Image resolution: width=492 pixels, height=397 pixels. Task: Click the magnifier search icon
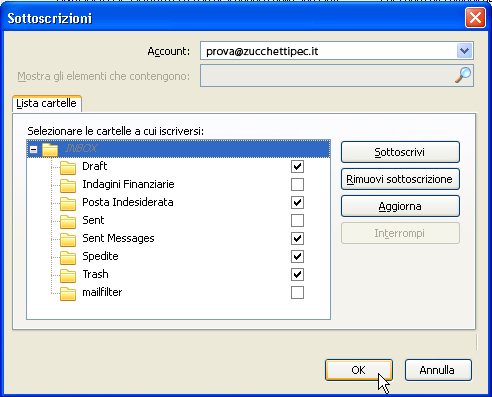click(463, 75)
